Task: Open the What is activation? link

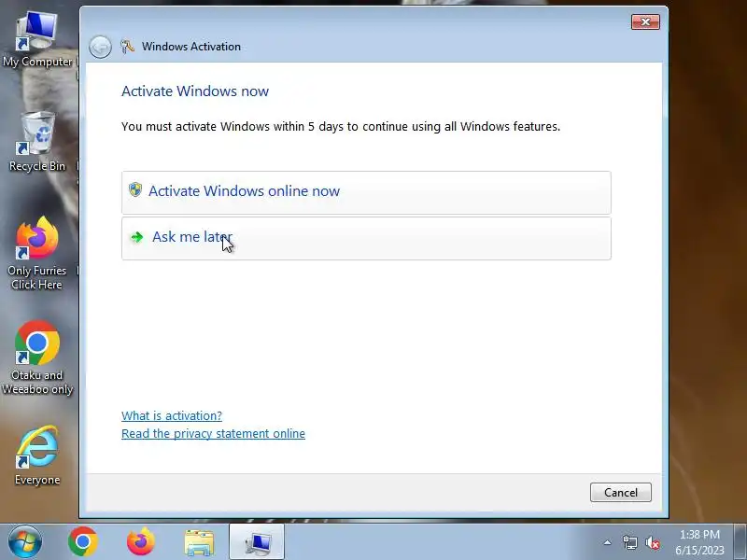Action: click(x=172, y=415)
